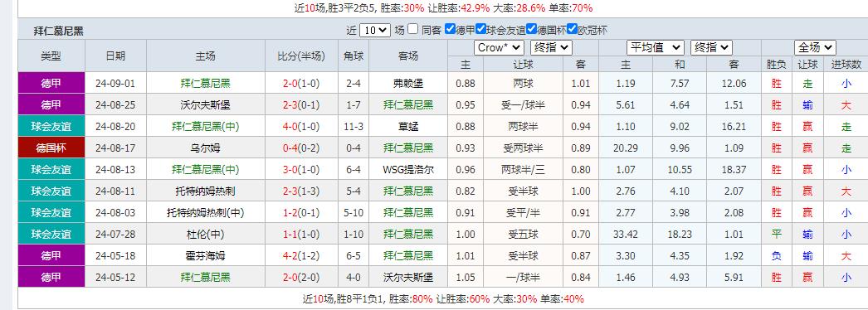Click the 类型 column header

[51, 56]
